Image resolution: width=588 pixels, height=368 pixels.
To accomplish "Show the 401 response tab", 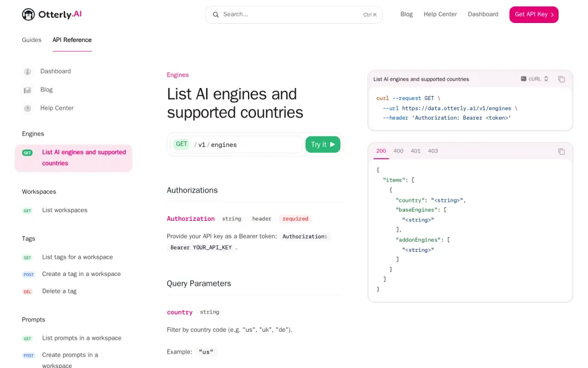I will coord(416,151).
